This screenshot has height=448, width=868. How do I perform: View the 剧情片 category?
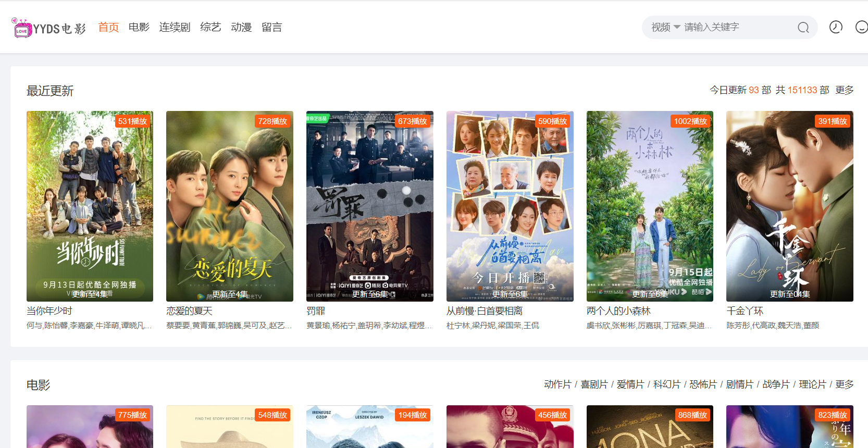pyautogui.click(x=740, y=384)
